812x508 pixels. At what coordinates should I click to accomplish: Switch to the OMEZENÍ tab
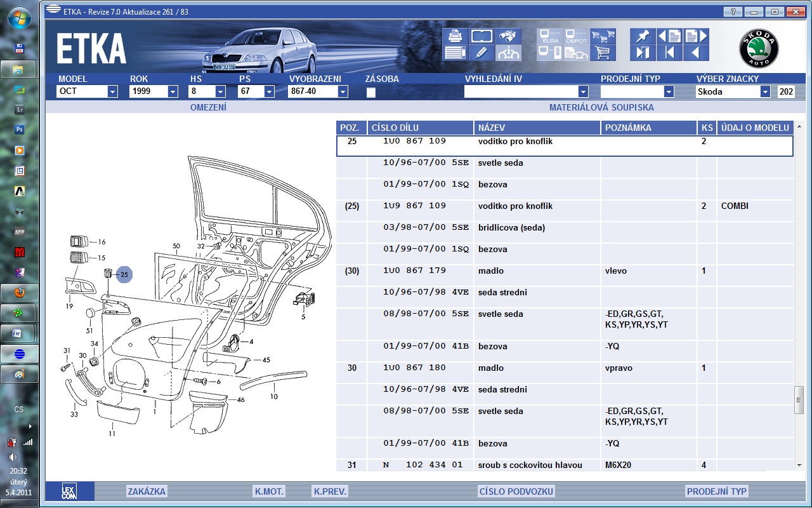pos(208,107)
